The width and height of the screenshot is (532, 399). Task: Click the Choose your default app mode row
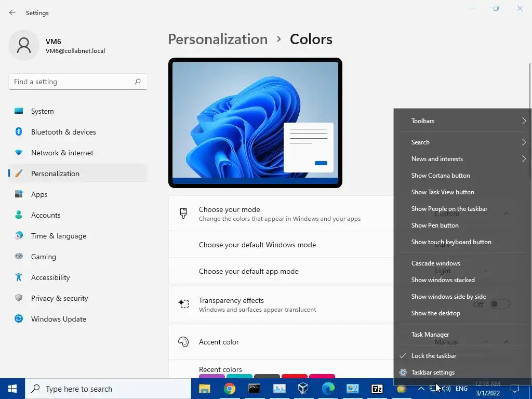(x=281, y=271)
